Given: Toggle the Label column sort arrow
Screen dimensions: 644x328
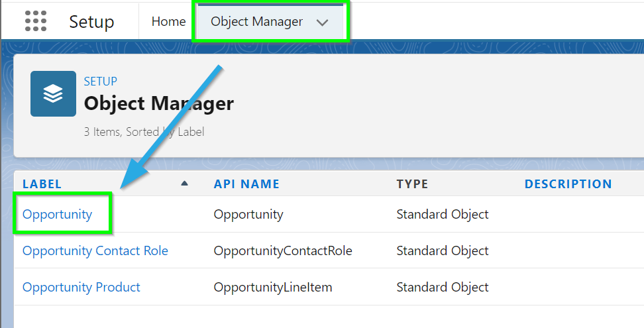Looking at the screenshot, I should pyautogui.click(x=184, y=184).
